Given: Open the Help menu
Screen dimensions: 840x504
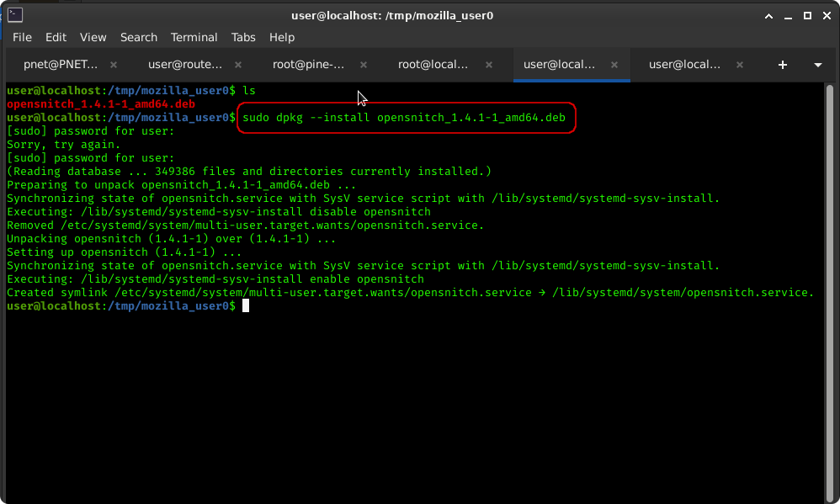Looking at the screenshot, I should point(282,38).
